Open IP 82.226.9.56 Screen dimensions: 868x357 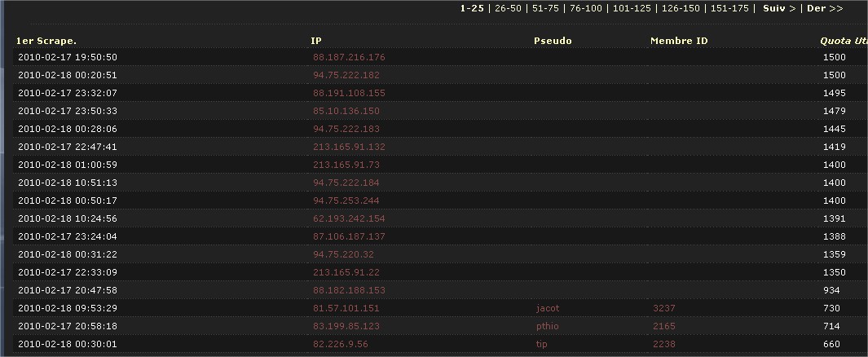(341, 344)
